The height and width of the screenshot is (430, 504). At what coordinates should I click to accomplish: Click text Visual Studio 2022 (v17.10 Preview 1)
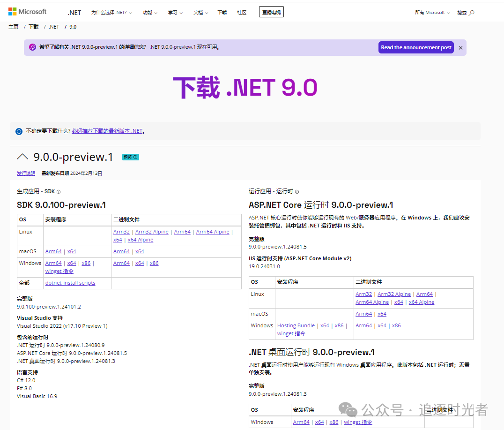pos(62,326)
